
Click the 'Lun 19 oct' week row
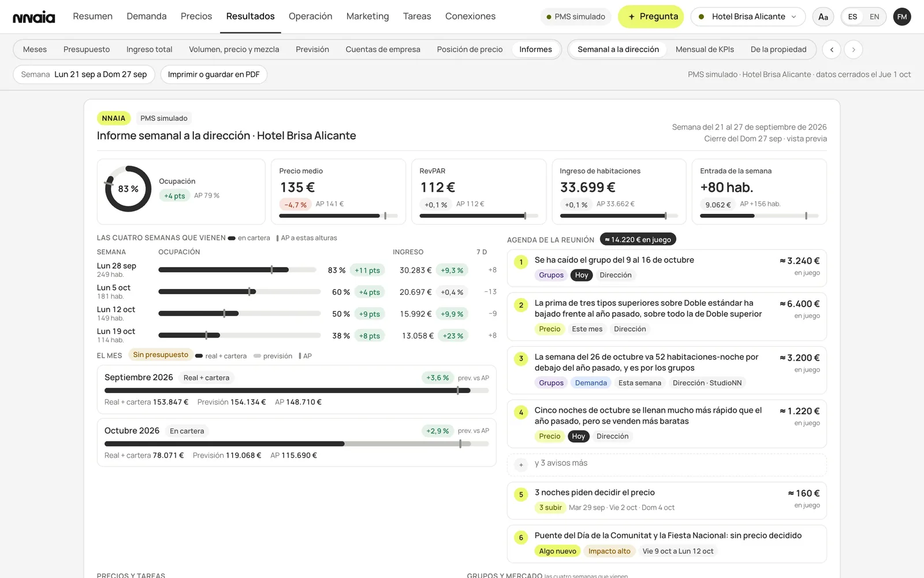[297, 335]
